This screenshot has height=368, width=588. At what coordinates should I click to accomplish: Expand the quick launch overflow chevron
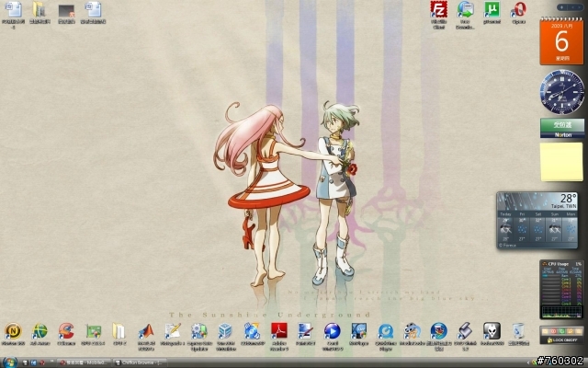pos(51,362)
